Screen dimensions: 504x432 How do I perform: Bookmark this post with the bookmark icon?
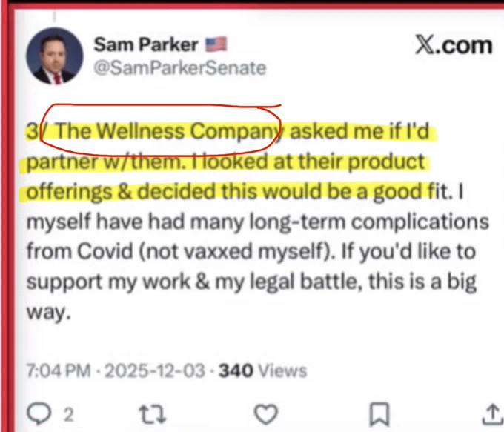pos(379,414)
